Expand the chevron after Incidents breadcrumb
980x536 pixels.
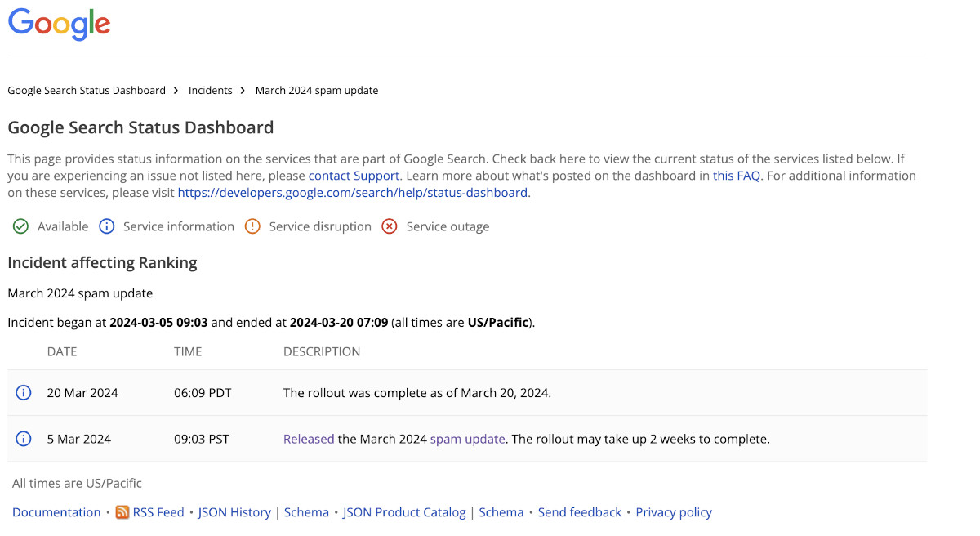tap(243, 90)
